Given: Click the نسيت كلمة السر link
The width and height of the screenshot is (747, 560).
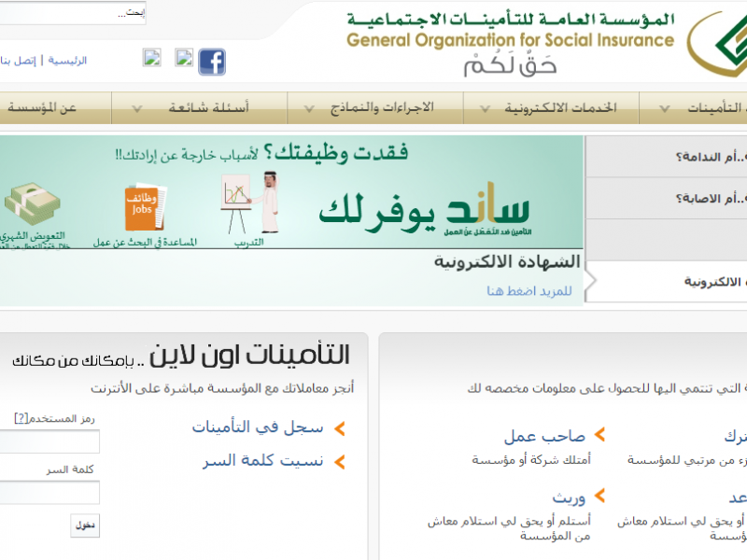Looking at the screenshot, I should point(263,460).
